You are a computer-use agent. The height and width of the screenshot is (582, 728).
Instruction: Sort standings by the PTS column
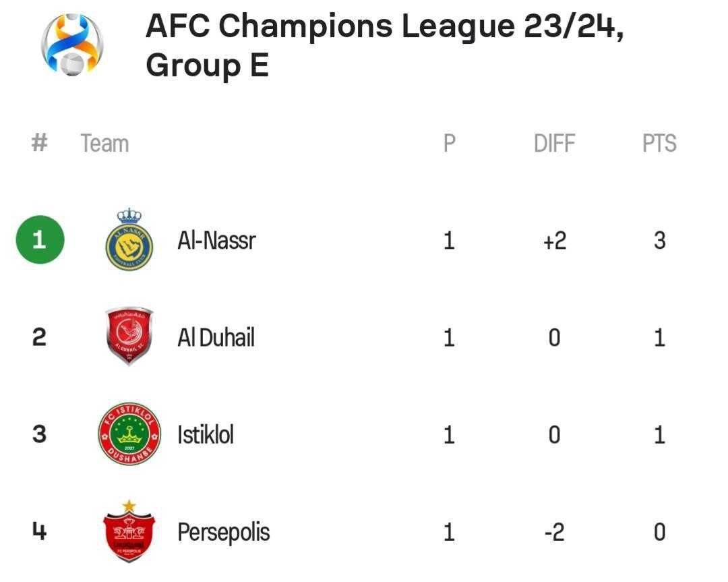point(659,142)
